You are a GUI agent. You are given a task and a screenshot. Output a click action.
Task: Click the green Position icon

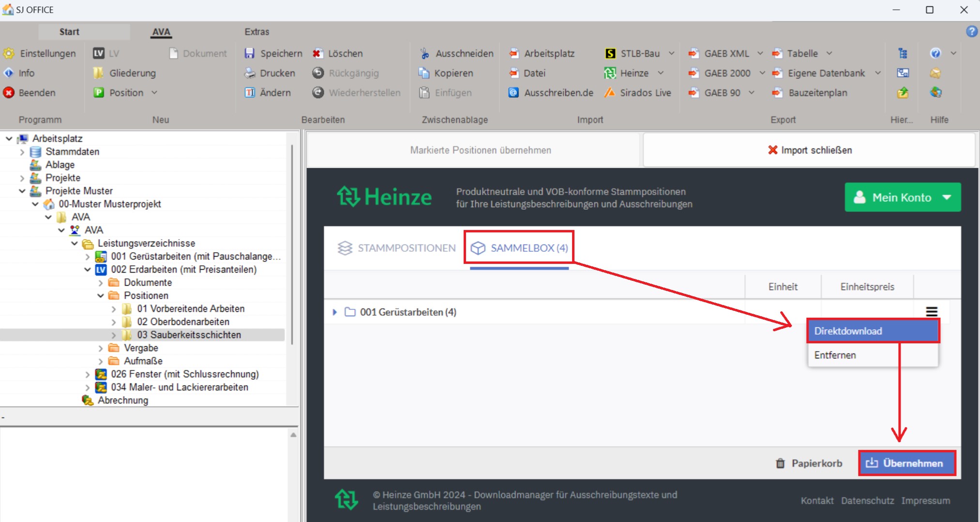(99, 92)
